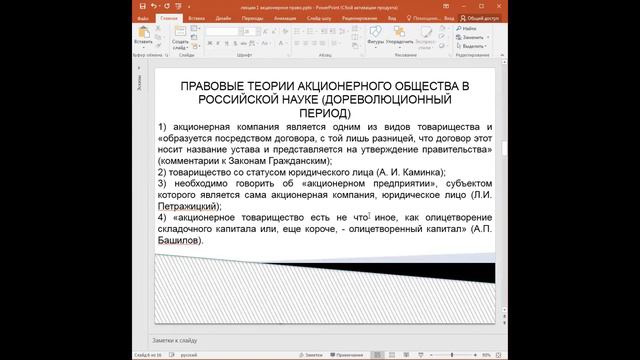640x360 pixels.
Task: Start Slide Show from status bar icon
Action: click(x=420, y=355)
